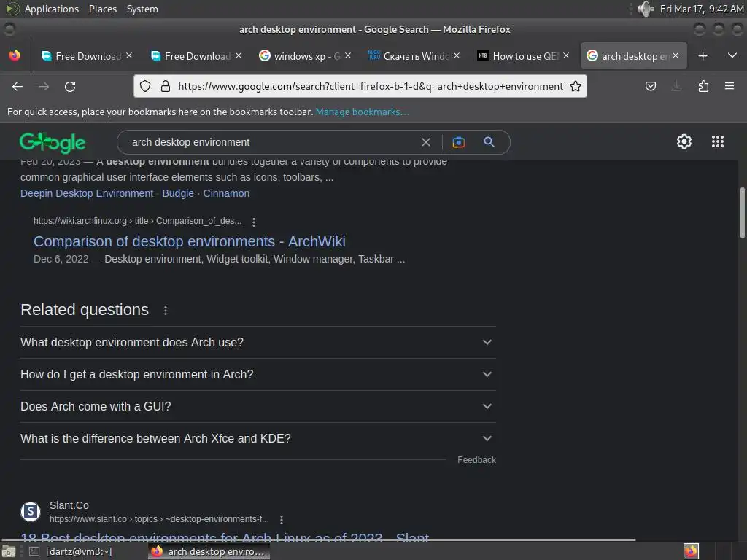This screenshot has height=560, width=747.
Task: Expand 'What is the difference between Arch Xfce and KDE?'
Action: coord(258,438)
